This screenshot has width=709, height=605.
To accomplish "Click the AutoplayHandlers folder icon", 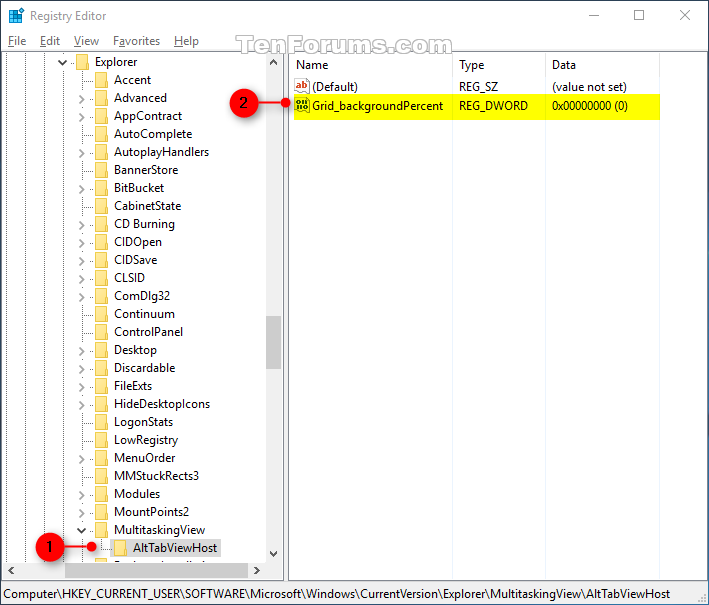I will click(x=102, y=152).
